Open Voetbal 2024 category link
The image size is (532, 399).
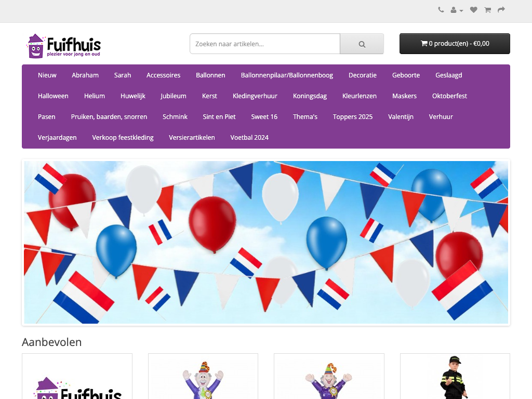pos(249,137)
